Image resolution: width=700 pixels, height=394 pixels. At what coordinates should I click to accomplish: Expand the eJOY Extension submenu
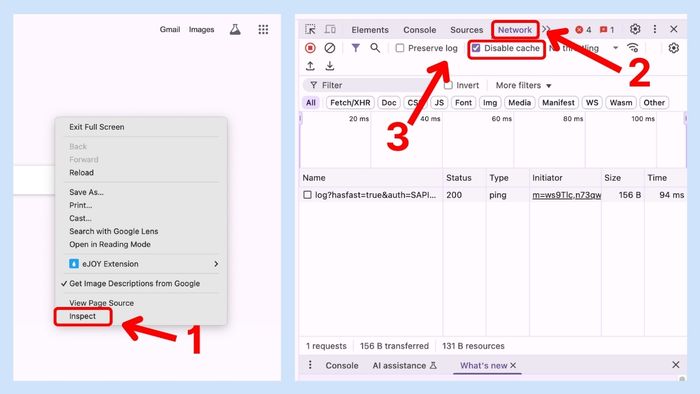point(141,264)
